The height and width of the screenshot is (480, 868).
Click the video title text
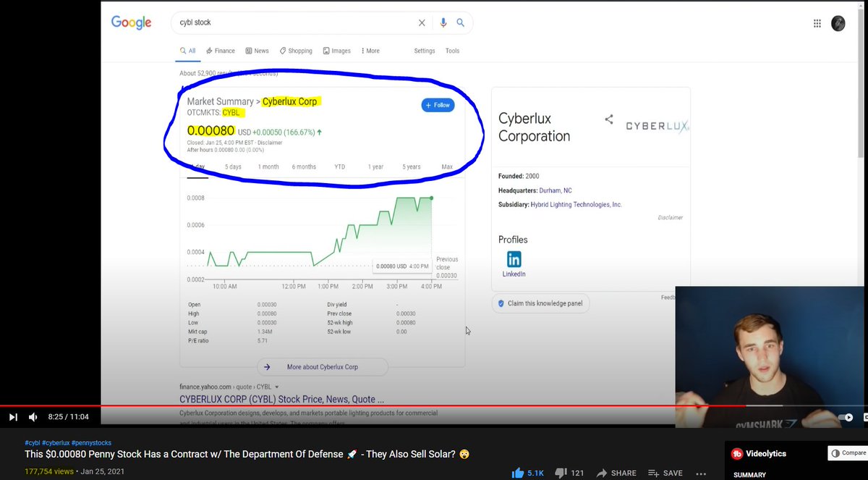tap(247, 455)
